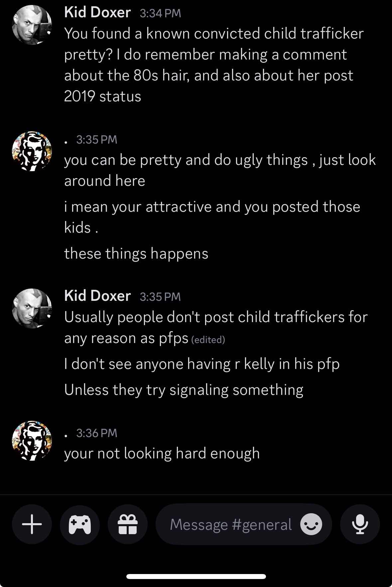Tap the "these things happens" message

136,254
